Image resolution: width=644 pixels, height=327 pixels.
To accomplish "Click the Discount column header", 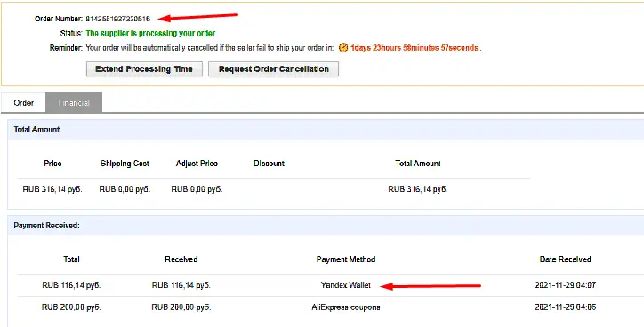I will click(x=269, y=163).
